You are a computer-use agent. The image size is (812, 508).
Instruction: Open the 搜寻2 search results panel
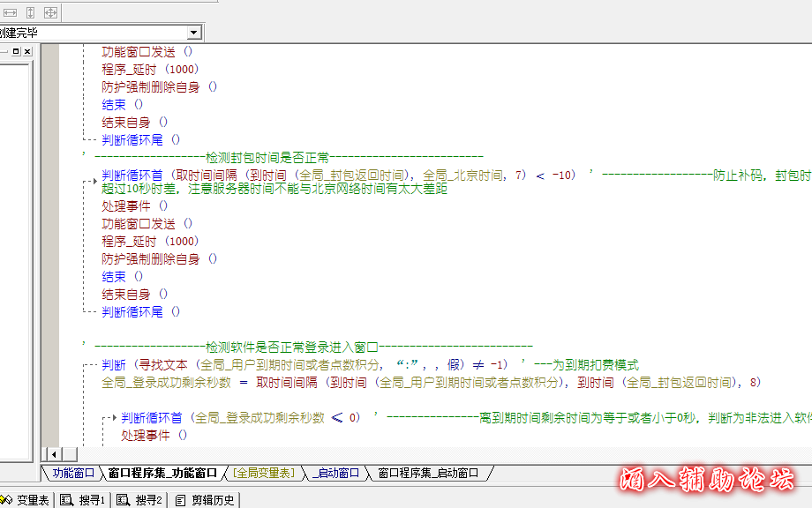tap(139, 500)
